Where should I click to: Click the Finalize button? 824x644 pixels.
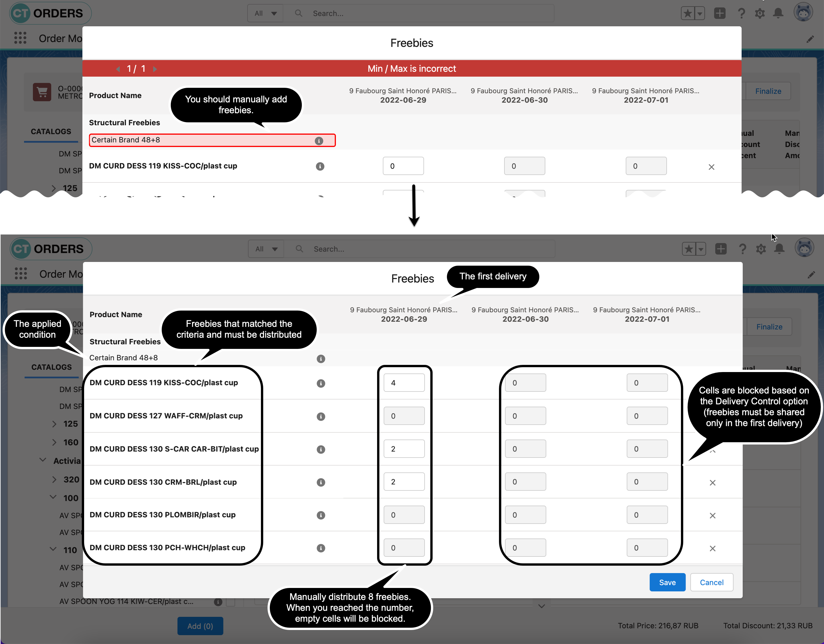coord(769,327)
